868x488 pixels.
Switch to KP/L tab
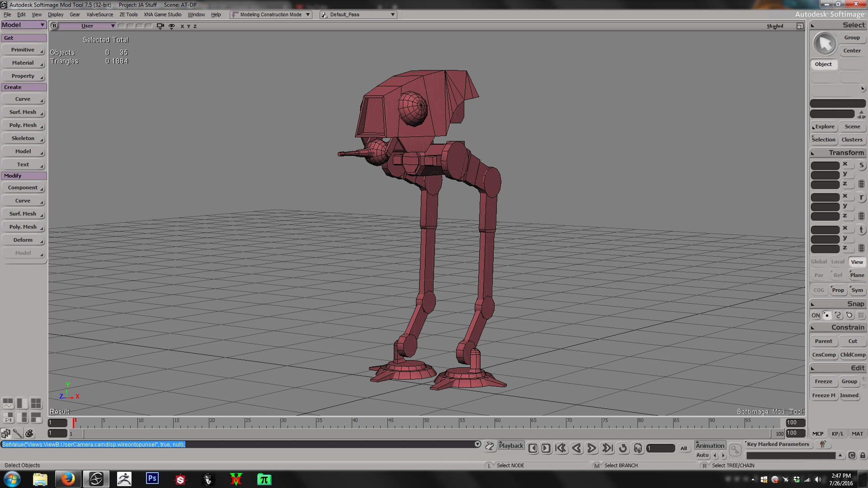[x=838, y=434]
